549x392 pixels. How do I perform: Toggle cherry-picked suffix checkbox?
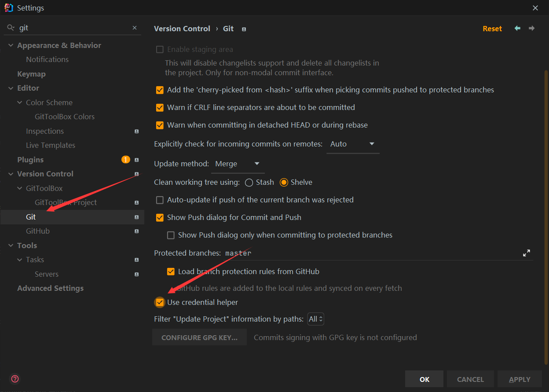160,90
